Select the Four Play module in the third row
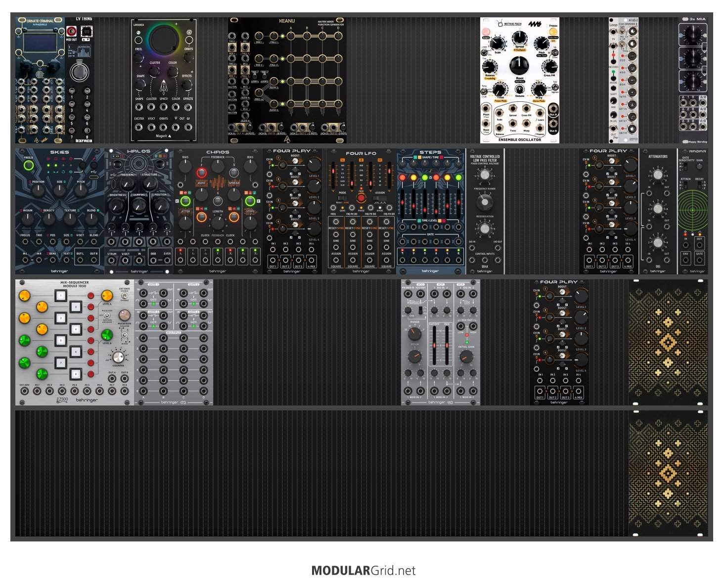Image resolution: width=728 pixels, height=581 pixels. coord(559,342)
